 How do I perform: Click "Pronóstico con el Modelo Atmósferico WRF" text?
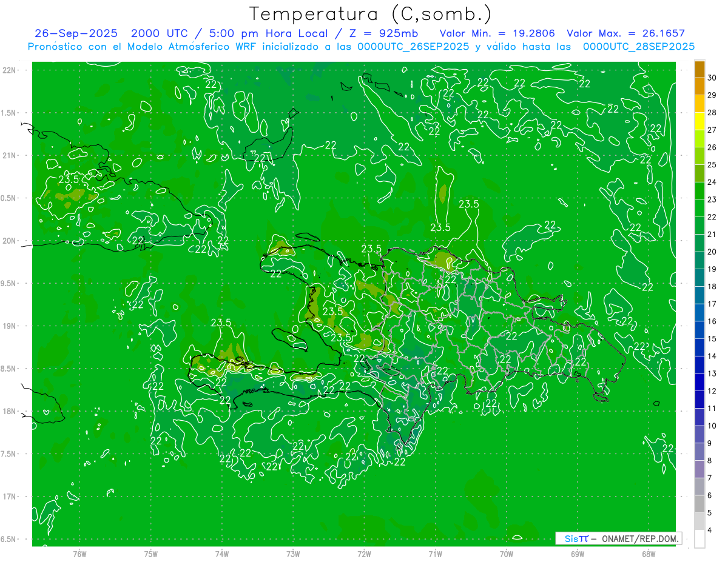[x=143, y=47]
